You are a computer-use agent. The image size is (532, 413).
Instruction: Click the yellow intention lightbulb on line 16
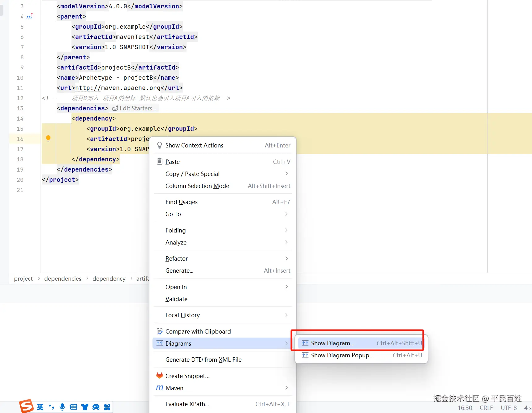(x=48, y=139)
